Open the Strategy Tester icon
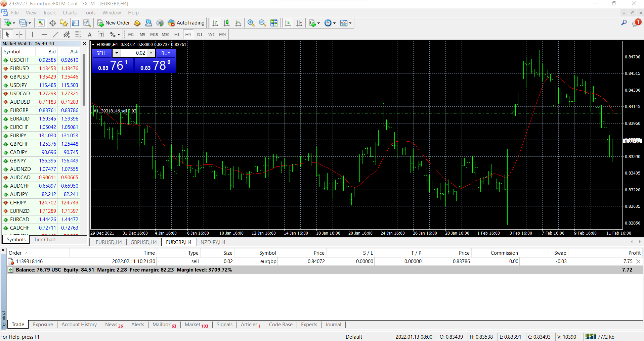Image resolution: width=644 pixels, height=341 pixels. click(x=87, y=23)
